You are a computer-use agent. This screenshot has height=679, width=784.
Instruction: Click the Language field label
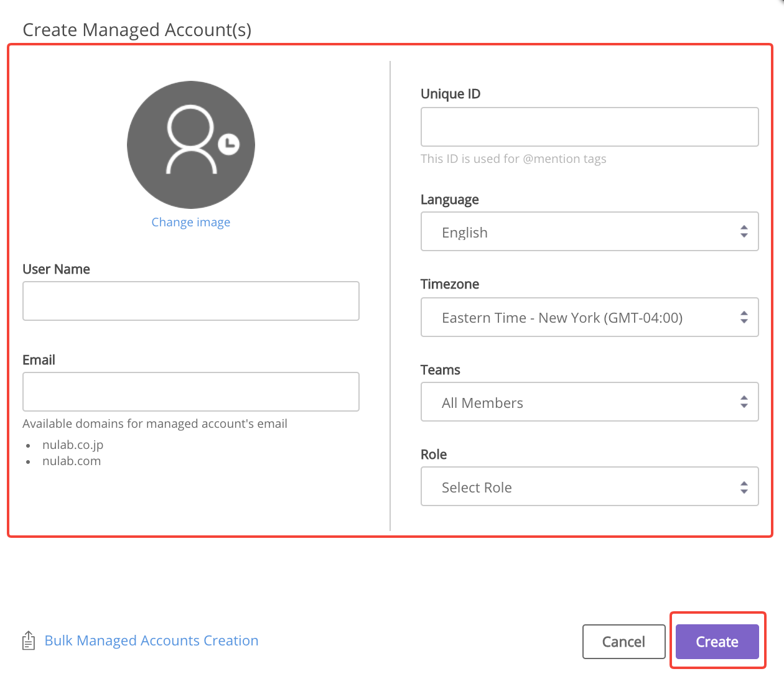[450, 200]
